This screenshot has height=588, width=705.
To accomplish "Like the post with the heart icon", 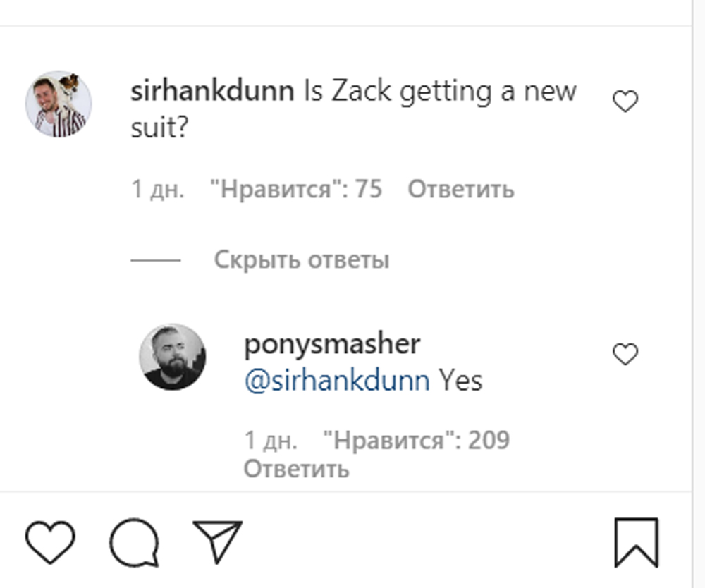I will point(50,542).
